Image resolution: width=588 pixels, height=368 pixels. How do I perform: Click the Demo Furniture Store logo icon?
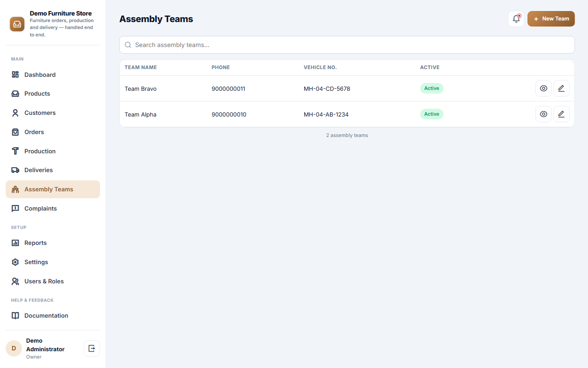click(17, 24)
